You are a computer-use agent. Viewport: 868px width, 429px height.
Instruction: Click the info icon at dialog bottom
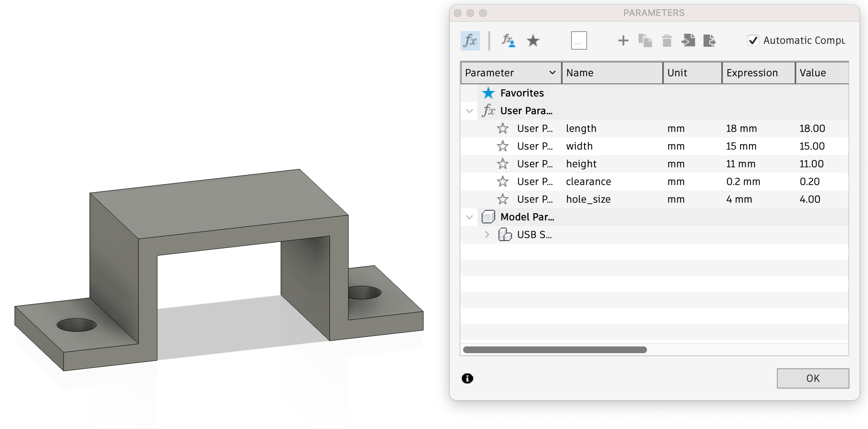coord(467,378)
